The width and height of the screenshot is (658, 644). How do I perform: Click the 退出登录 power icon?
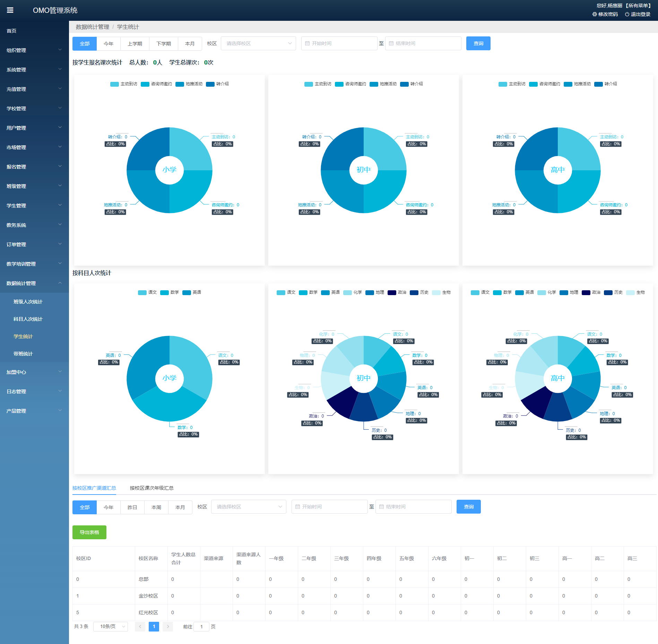627,14
